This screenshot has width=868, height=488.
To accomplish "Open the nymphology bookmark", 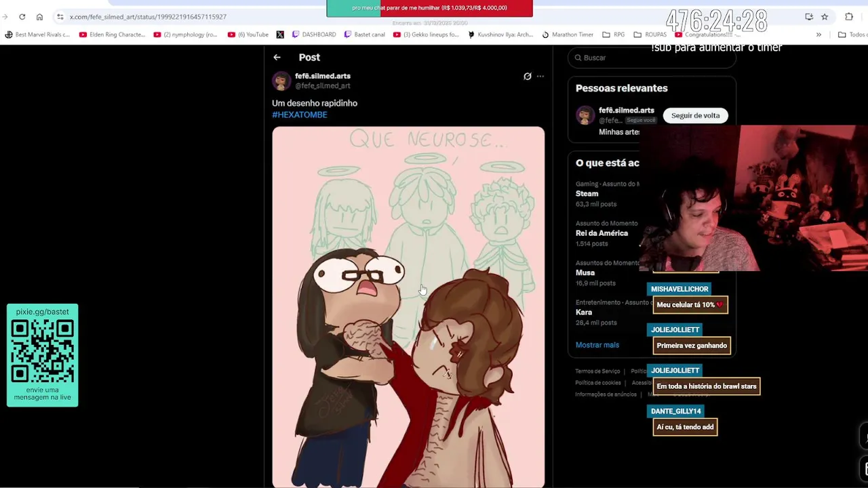I will [186, 35].
